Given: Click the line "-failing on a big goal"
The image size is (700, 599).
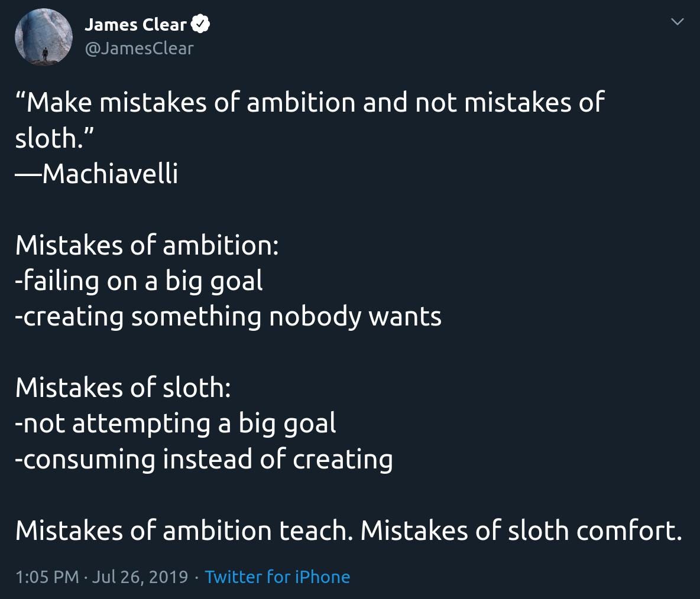Looking at the screenshot, I should tap(139, 281).
